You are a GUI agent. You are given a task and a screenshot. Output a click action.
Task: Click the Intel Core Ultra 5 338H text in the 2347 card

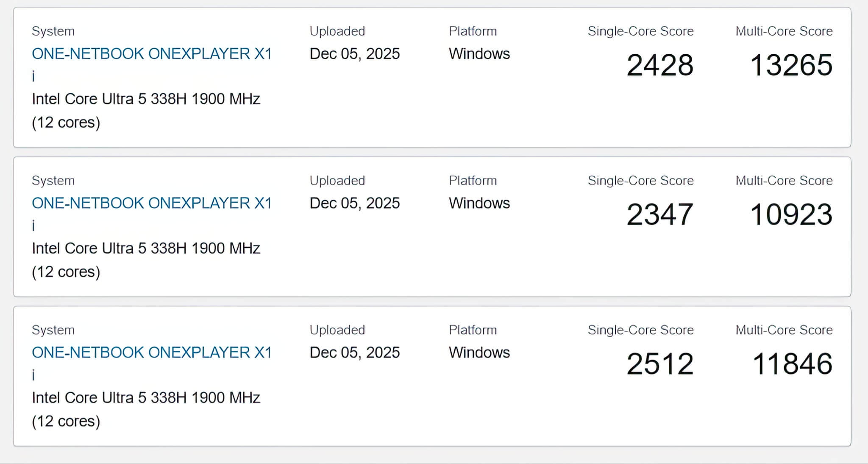146,248
